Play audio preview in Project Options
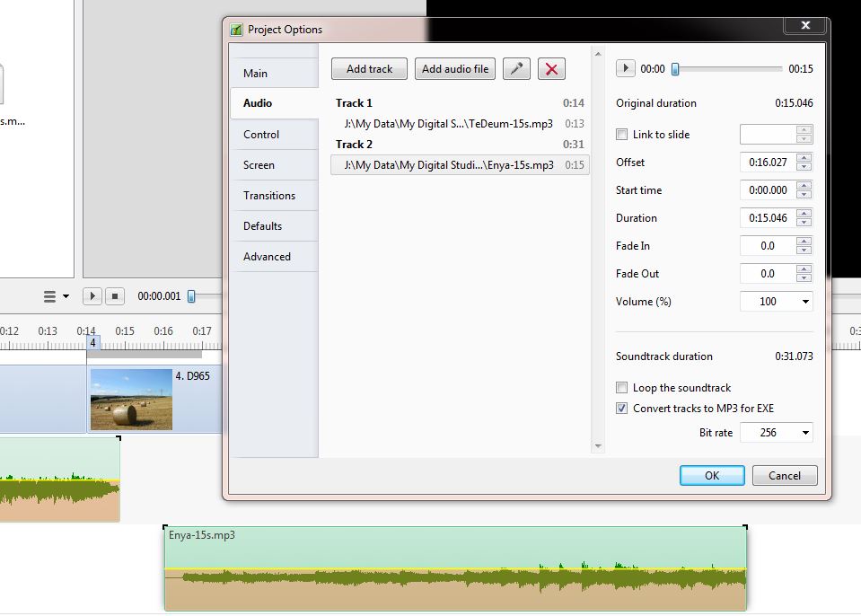The height and width of the screenshot is (616, 861). click(x=626, y=69)
